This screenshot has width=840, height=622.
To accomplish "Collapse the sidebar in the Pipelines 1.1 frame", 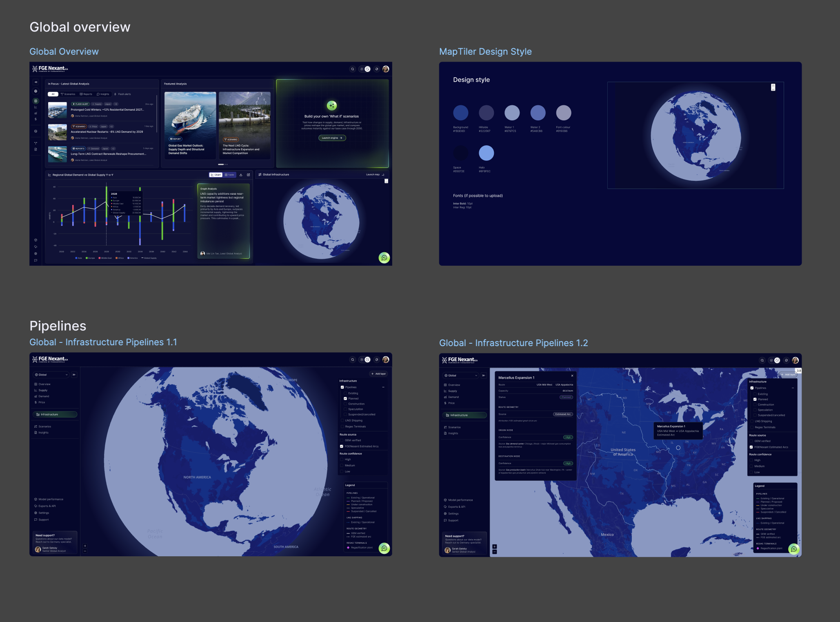I will tap(74, 375).
